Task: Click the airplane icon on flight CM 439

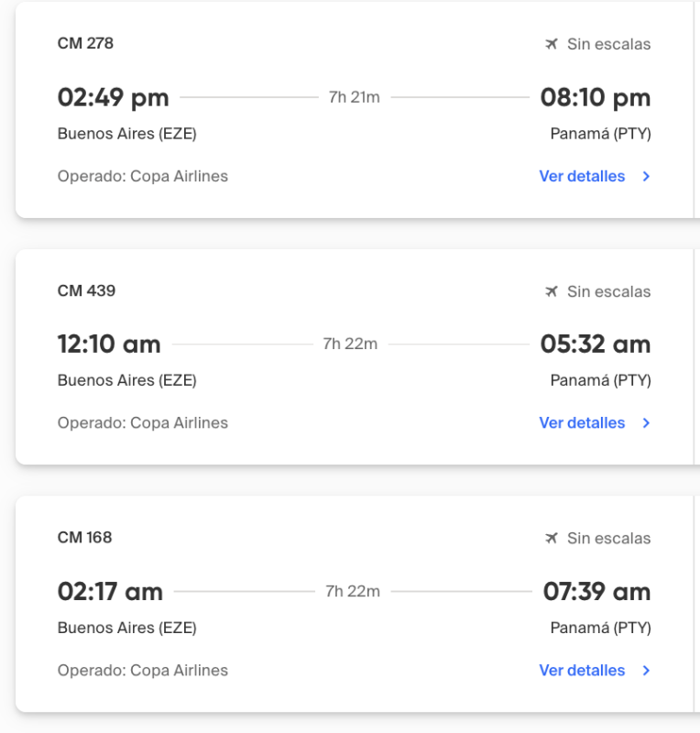Action: pyautogui.click(x=551, y=291)
